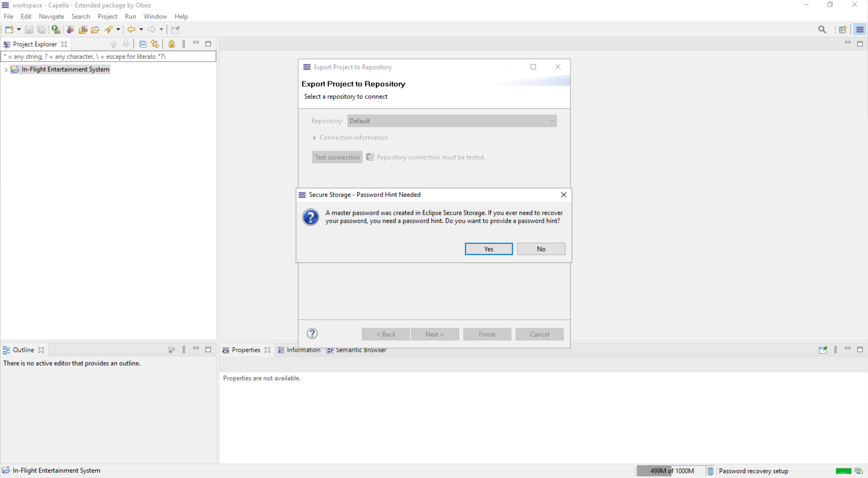
Task: Run garbage collector trash icon
Action: click(x=710, y=471)
